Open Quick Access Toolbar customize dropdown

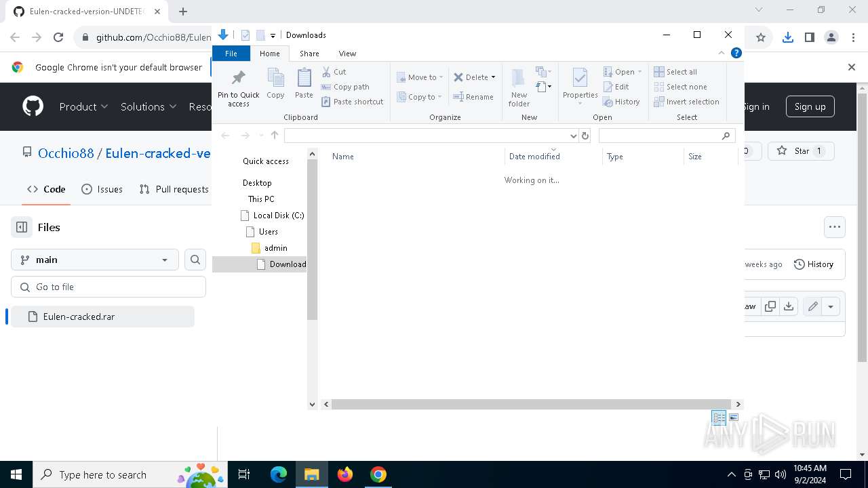[x=273, y=35]
